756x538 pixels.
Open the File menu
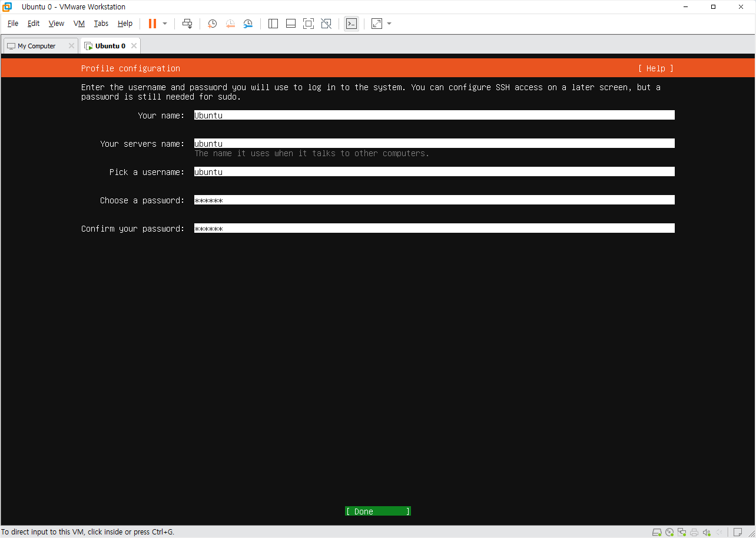pyautogui.click(x=13, y=24)
